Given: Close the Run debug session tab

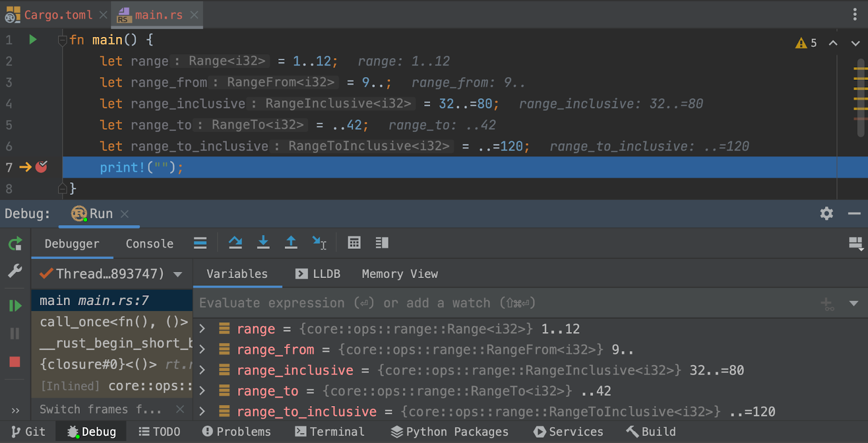Looking at the screenshot, I should [125, 214].
